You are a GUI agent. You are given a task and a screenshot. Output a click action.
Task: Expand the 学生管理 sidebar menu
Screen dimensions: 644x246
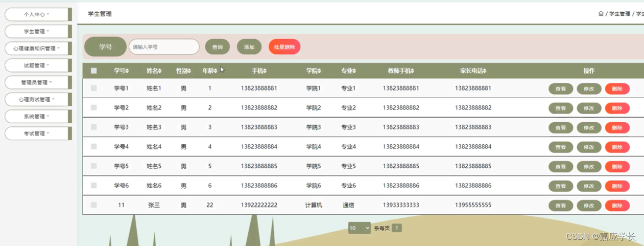pyautogui.click(x=37, y=31)
